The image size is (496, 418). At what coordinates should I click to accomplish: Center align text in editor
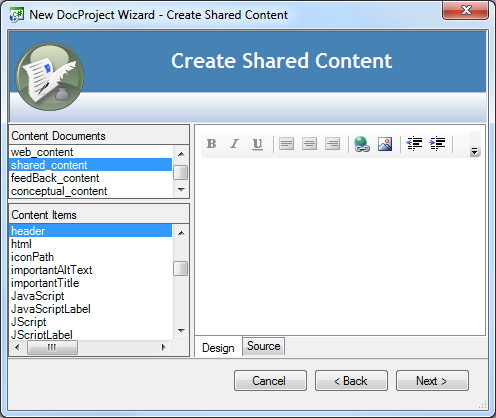pyautogui.click(x=309, y=144)
